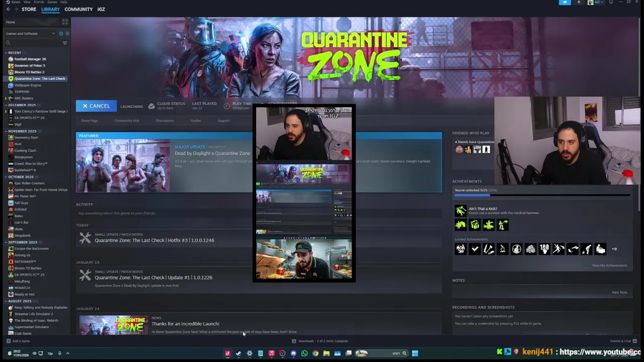644x362 pixels.
Task: Toggle ready-to-play filter icon in sidebar
Action: tap(67, 34)
